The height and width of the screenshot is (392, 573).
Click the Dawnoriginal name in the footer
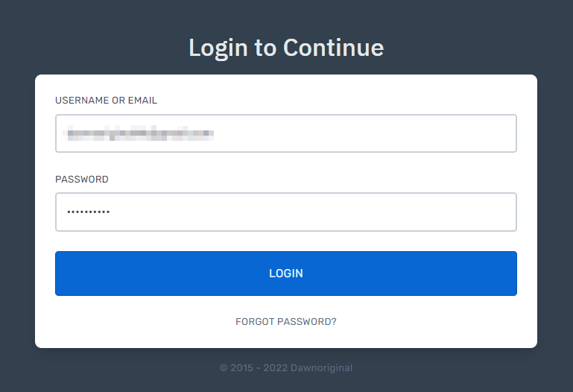pyautogui.click(x=321, y=368)
